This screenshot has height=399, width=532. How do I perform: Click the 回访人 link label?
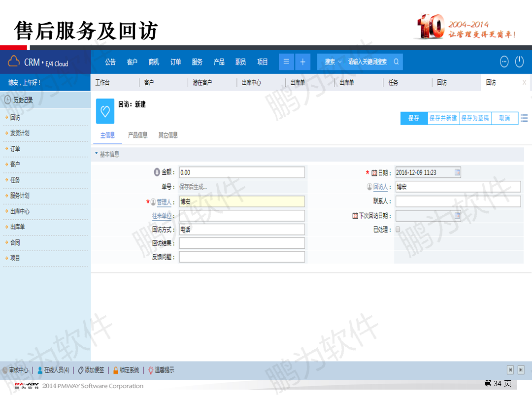click(380, 187)
